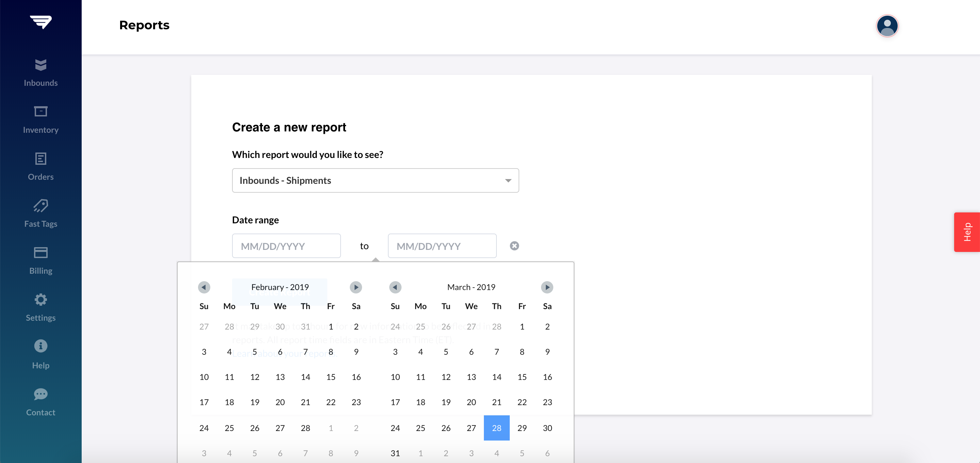Click the start date MM/DD/YYYY field
The height and width of the screenshot is (463, 980).
(x=287, y=246)
